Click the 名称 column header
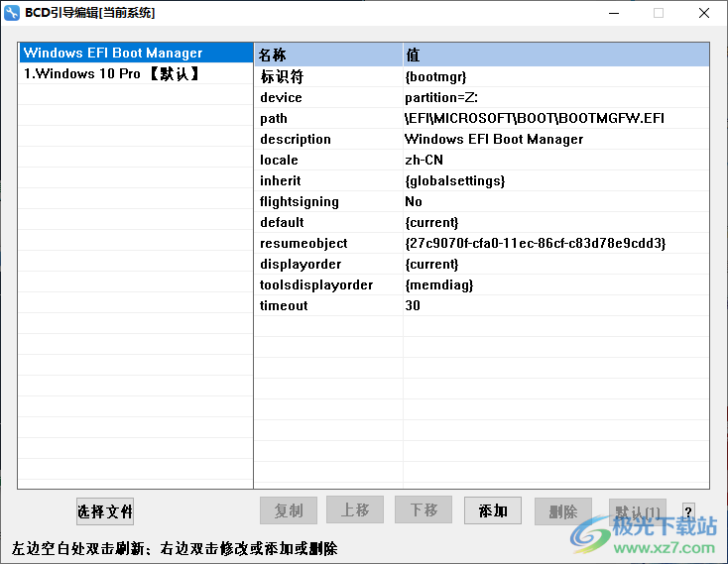This screenshot has height=564, width=728. point(327,55)
